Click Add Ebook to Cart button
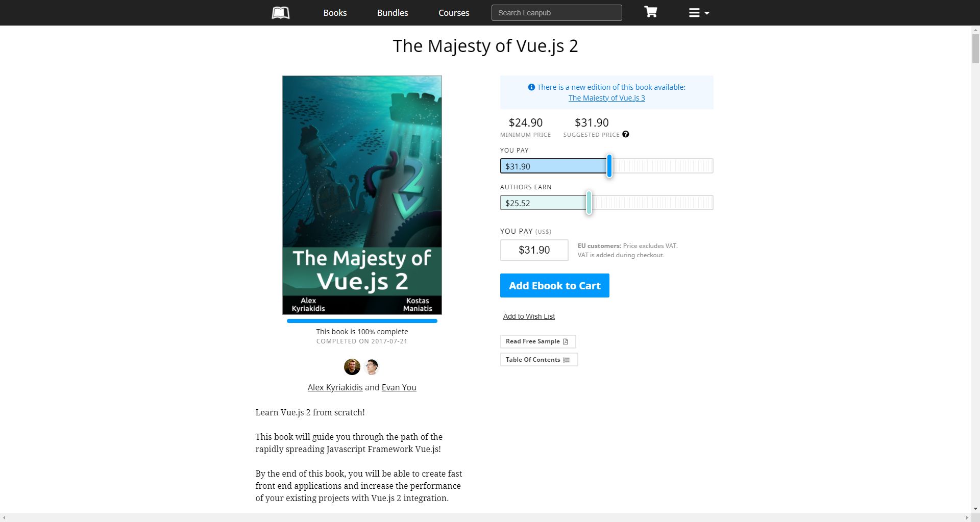 [x=554, y=286]
